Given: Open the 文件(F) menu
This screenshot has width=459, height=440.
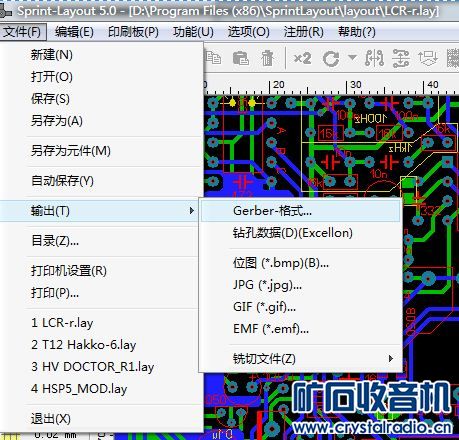Looking at the screenshot, I should click(x=22, y=32).
